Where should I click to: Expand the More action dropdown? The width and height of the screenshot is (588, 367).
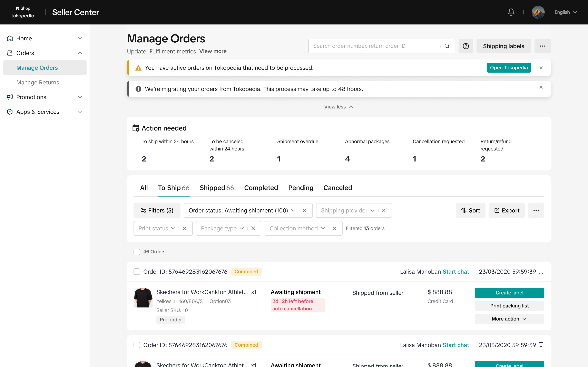click(x=509, y=319)
